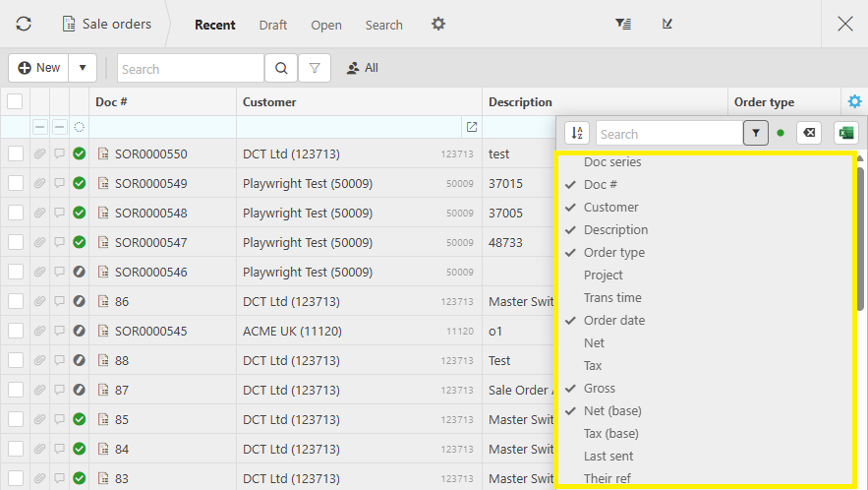Viewport: 868px width, 490px height.
Task: Toggle the Project column in the column list
Action: (603, 275)
